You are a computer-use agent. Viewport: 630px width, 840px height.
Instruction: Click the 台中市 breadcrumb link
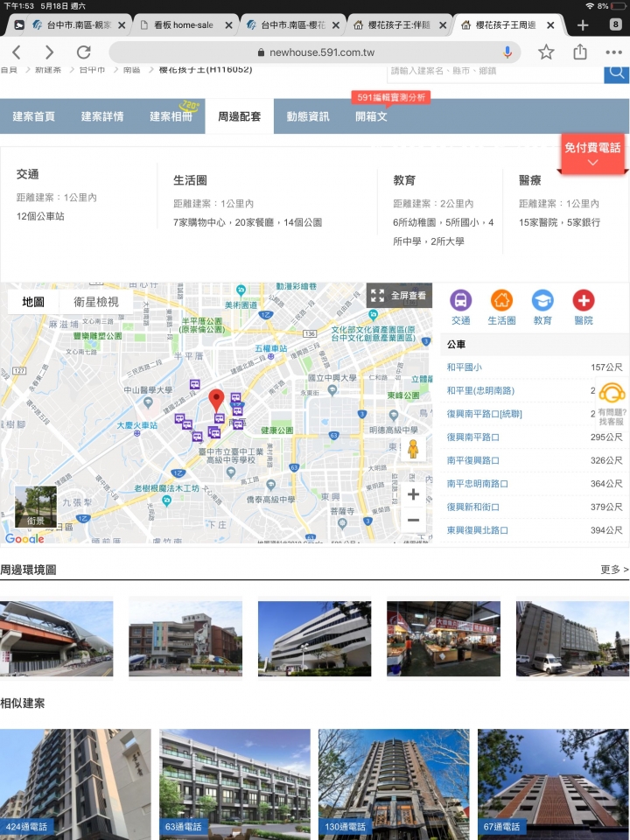(x=92, y=70)
